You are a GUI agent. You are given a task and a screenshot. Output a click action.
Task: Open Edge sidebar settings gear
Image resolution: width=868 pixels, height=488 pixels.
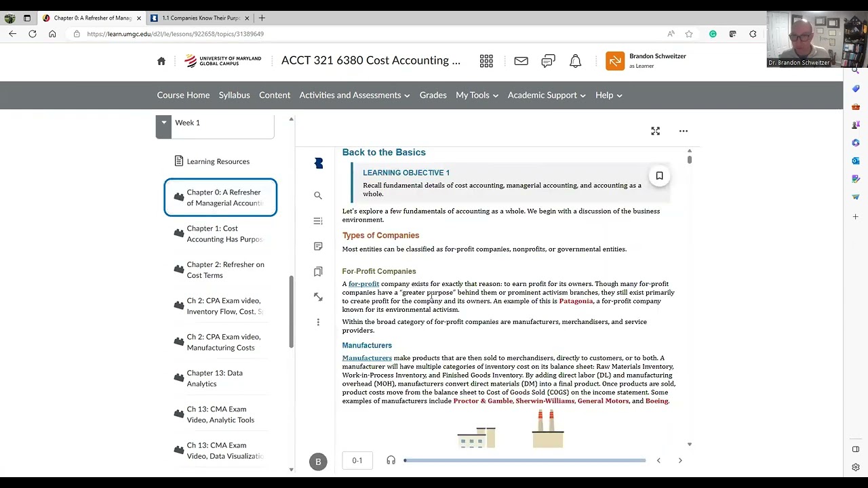point(856,467)
